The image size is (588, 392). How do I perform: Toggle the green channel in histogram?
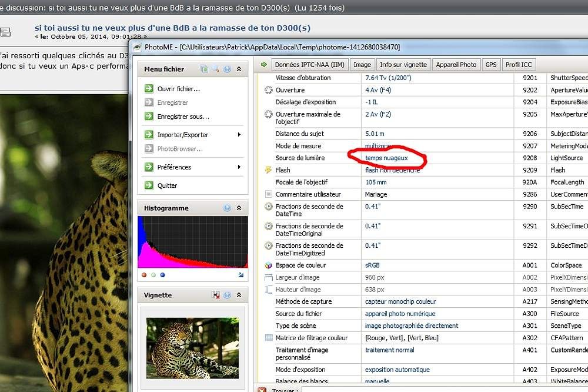[153, 275]
